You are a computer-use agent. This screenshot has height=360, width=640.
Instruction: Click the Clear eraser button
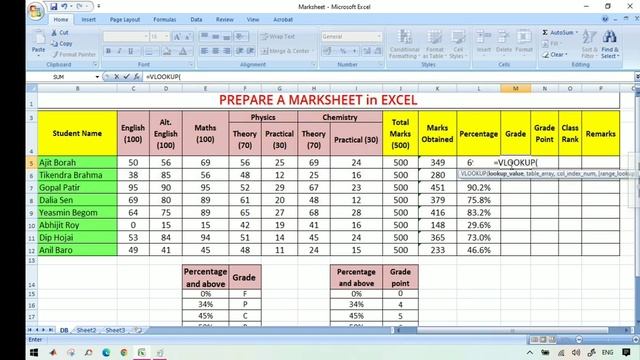point(555,54)
